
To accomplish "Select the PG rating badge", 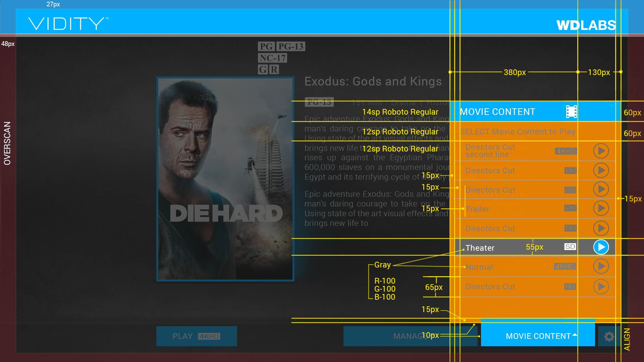I will [266, 46].
